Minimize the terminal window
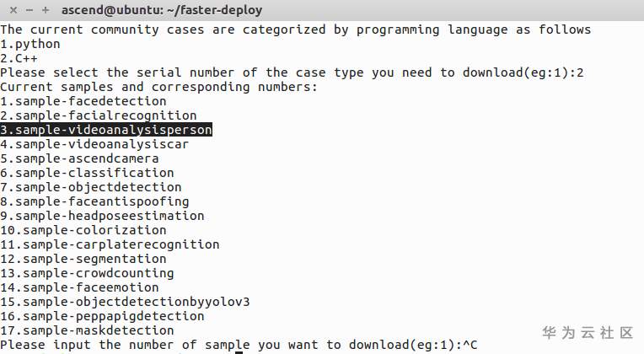The image size is (644, 354). 30,11
